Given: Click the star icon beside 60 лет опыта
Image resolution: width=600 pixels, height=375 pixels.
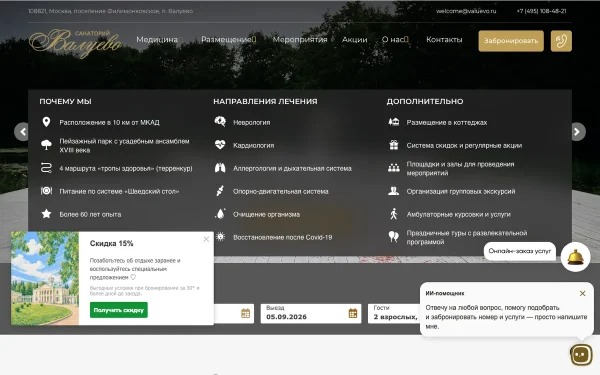Looking at the screenshot, I should tap(46, 214).
